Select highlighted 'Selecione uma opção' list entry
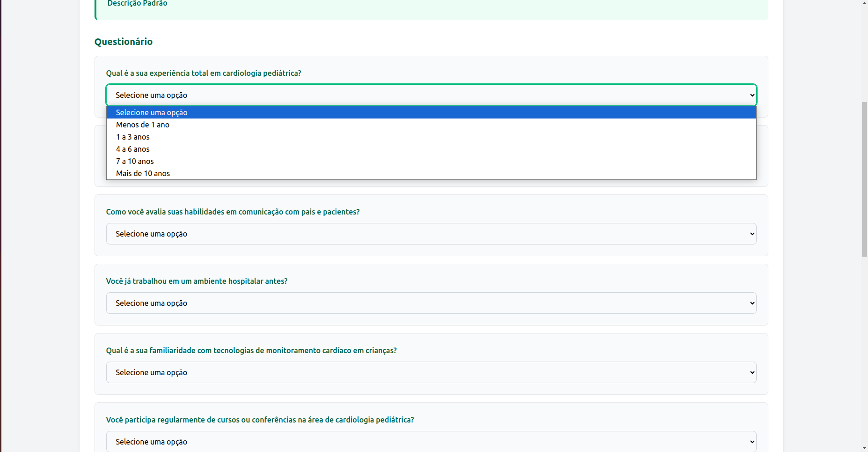The height and width of the screenshot is (452, 868). pyautogui.click(x=152, y=112)
